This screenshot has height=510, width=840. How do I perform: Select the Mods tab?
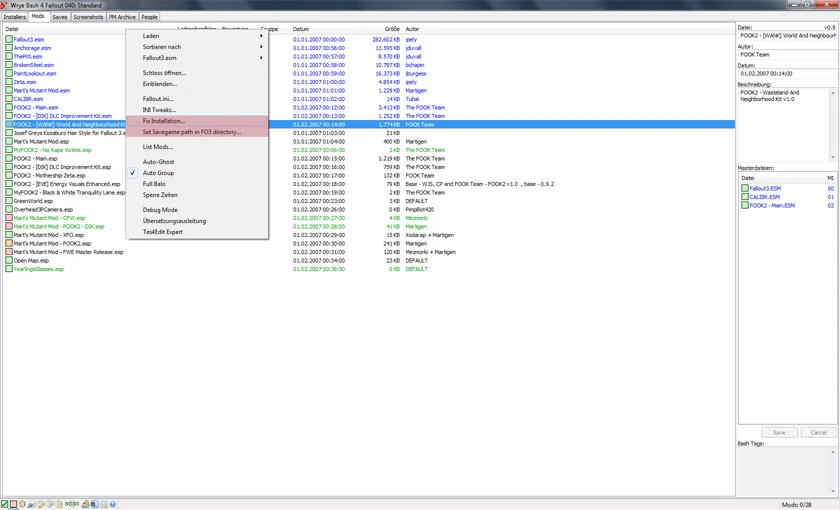coord(38,16)
